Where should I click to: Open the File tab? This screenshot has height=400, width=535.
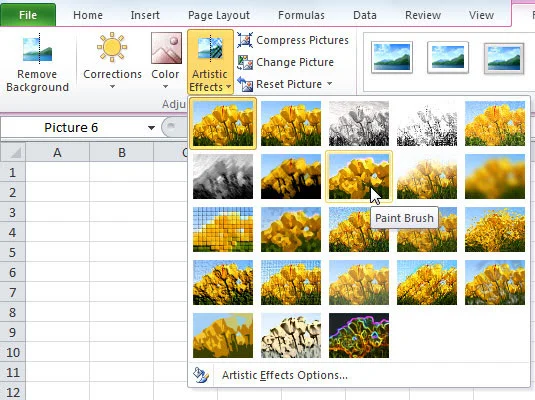[28, 15]
